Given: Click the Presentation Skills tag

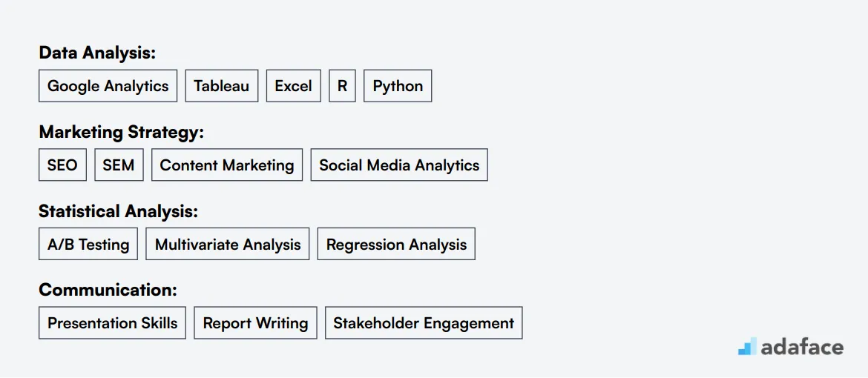Looking at the screenshot, I should point(112,323).
